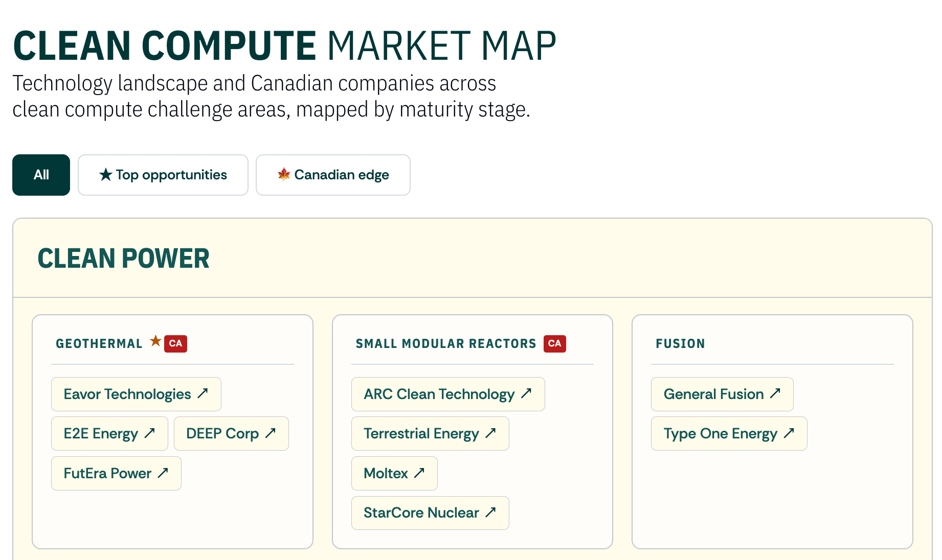The width and height of the screenshot is (942, 560).
Task: Click the external arrow icon on E2E Energy
Action: click(150, 433)
